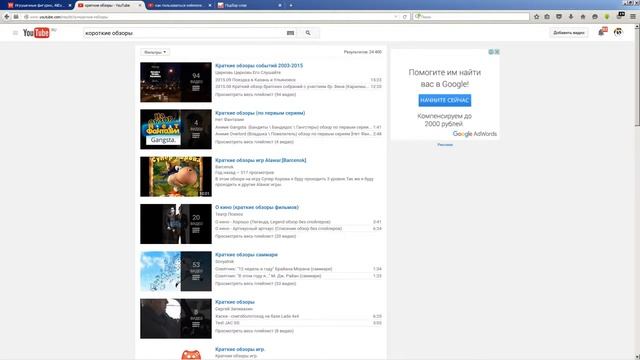This screenshot has height=360, width=640.
Task: Open the Firefox hamburger menu
Action: pyautogui.click(x=633, y=17)
